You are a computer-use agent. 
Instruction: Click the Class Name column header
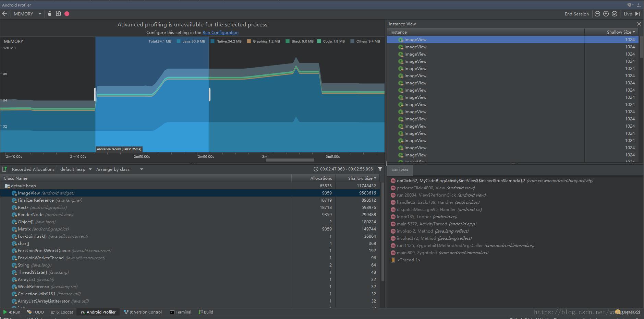(145, 178)
